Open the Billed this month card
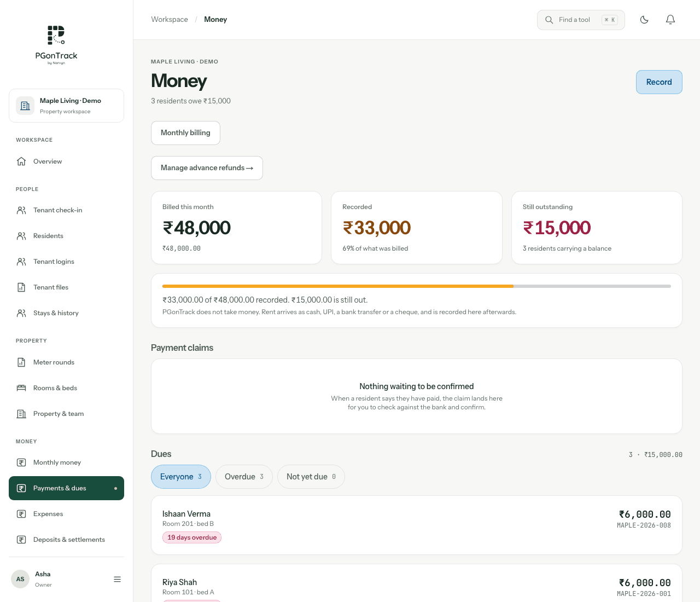This screenshot has width=700, height=602. pyautogui.click(x=236, y=228)
